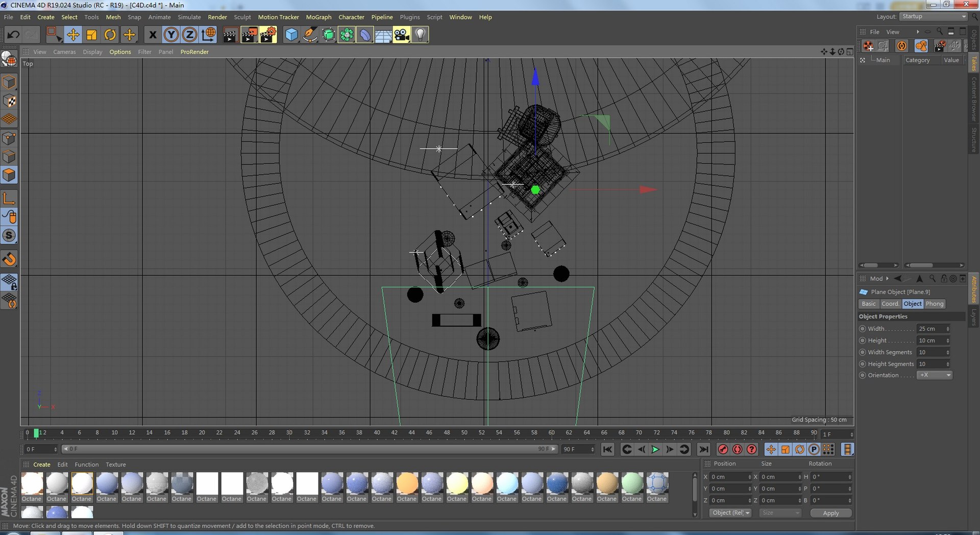Jump to the end of animation
This screenshot has height=535, width=980.
pyautogui.click(x=703, y=449)
